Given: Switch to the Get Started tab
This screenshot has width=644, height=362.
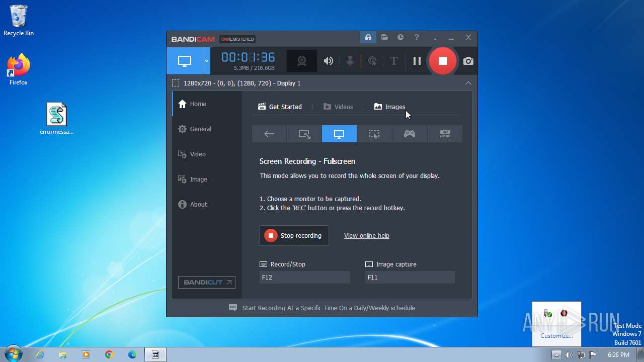Looking at the screenshot, I should (x=280, y=107).
